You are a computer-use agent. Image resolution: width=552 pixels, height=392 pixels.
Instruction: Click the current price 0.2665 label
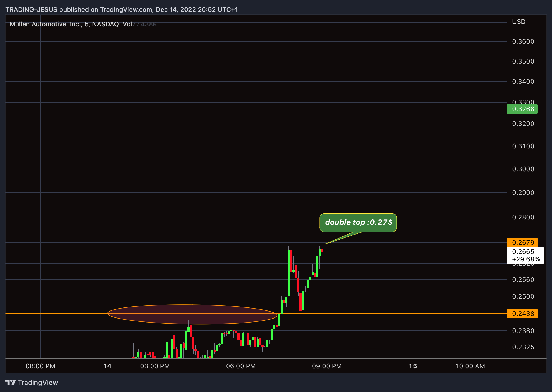click(x=523, y=252)
